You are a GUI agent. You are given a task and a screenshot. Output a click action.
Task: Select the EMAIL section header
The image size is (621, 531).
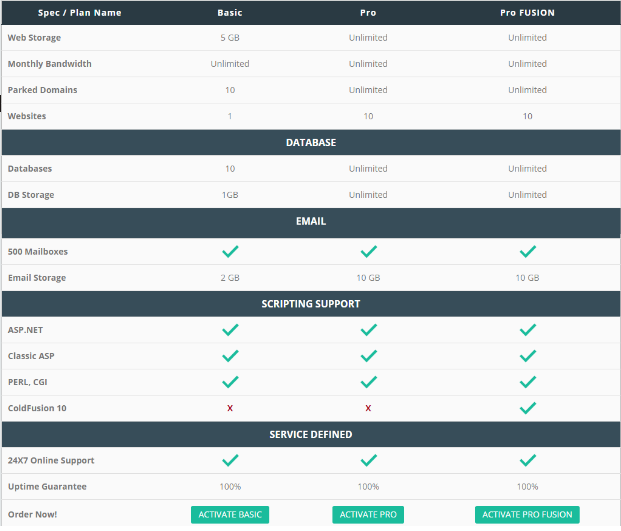[311, 221]
